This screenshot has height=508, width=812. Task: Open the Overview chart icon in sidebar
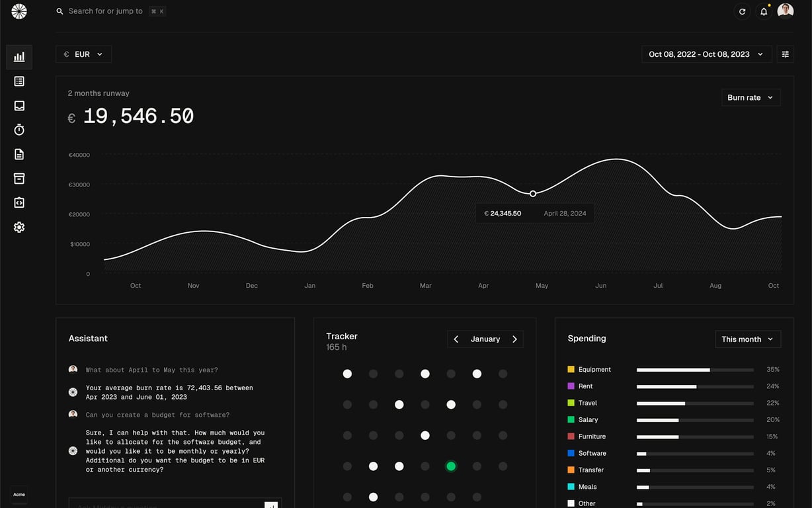coord(19,57)
